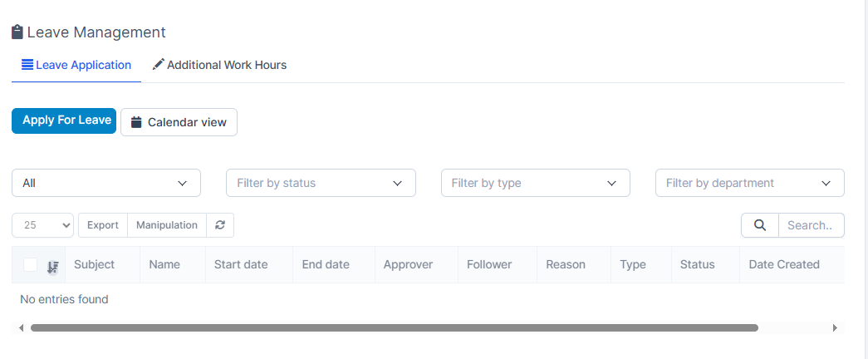Open the Filter by type dropdown
Viewport: 868px width, 359px height.
(535, 183)
